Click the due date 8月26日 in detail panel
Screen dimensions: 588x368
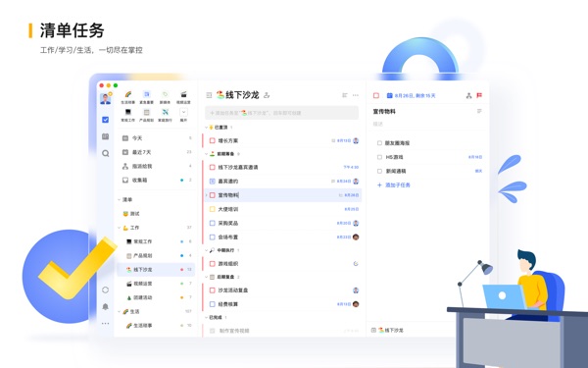point(411,96)
